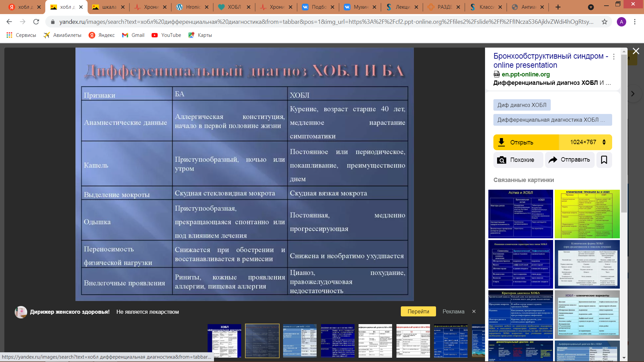The image size is (644, 362).
Task: Close the 'шкала' tab
Action: (x=123, y=7)
